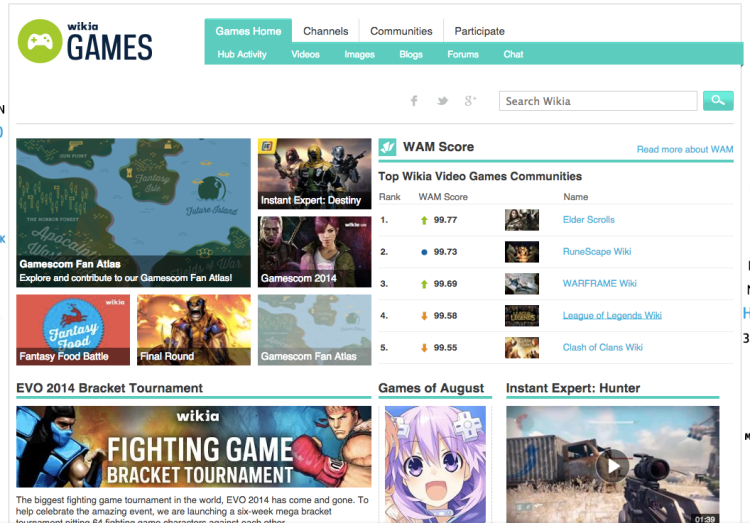
Task: Follow Read more about WAM link
Action: (x=685, y=149)
